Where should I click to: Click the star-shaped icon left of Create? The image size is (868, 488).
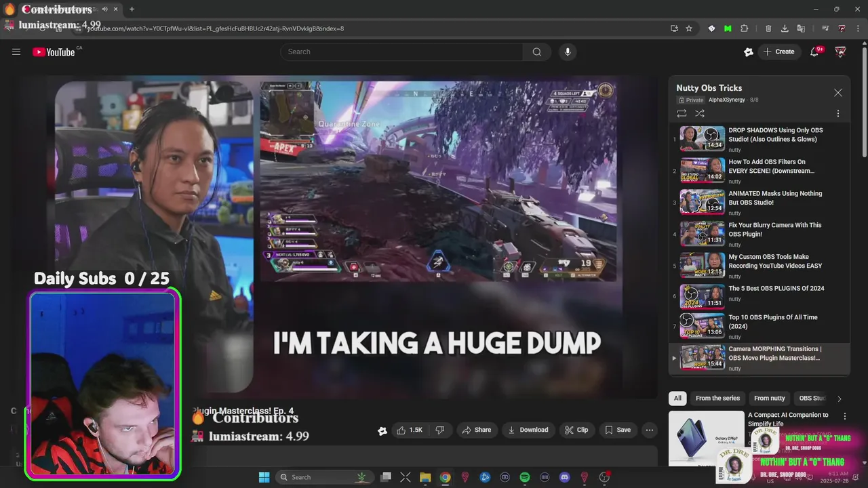pyautogui.click(x=748, y=52)
